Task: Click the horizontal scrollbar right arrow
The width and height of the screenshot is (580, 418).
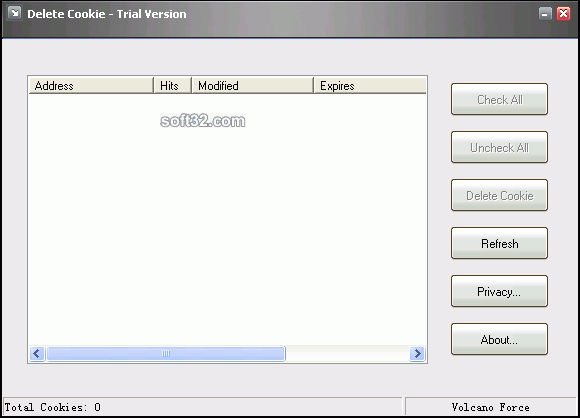Action: pyautogui.click(x=418, y=354)
